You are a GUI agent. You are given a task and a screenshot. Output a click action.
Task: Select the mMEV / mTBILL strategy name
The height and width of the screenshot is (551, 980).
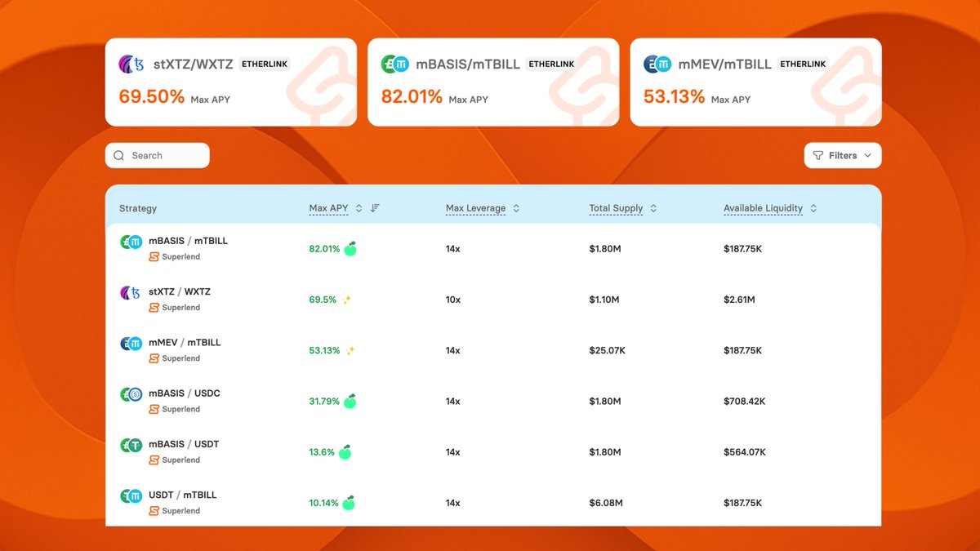185,342
